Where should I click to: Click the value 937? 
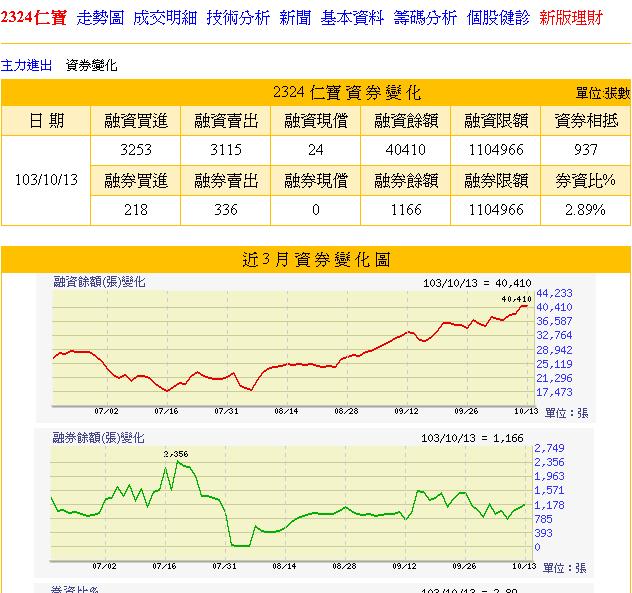(x=586, y=150)
